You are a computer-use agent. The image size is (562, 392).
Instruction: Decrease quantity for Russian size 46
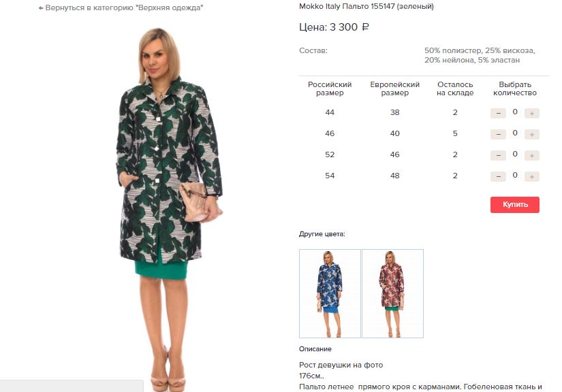(x=498, y=134)
